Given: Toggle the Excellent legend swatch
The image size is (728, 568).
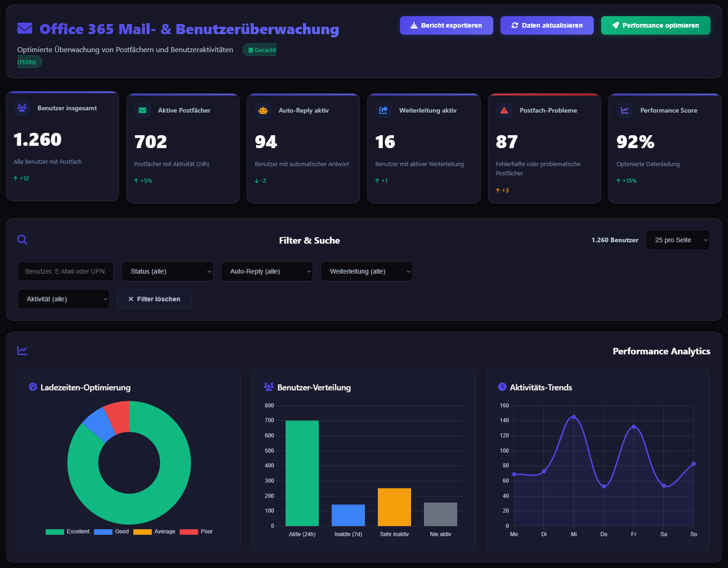Looking at the screenshot, I should [55, 532].
